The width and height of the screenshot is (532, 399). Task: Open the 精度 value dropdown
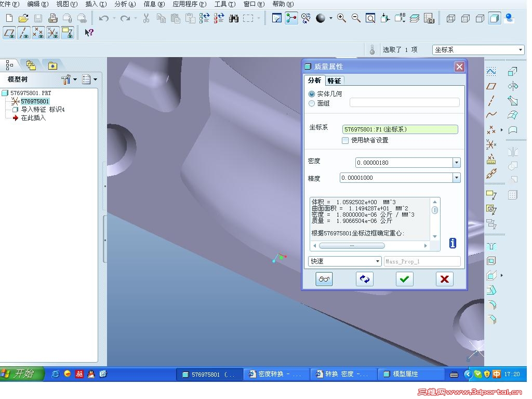click(x=456, y=178)
